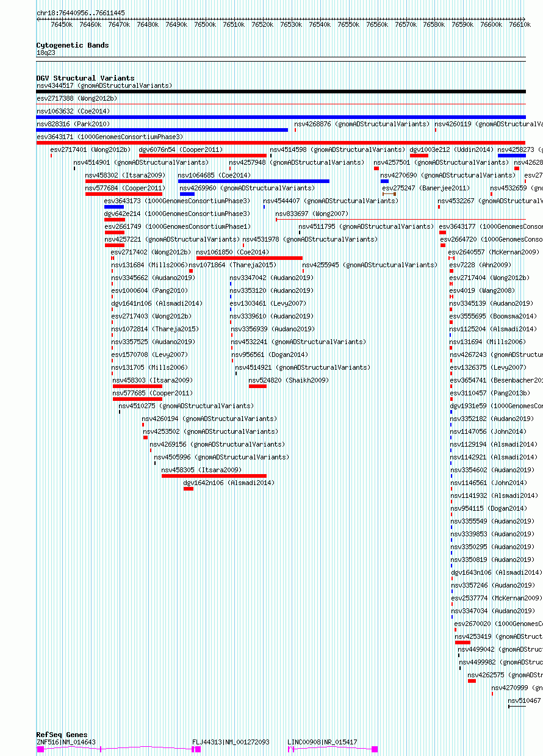
Task: Select the LINC00908|NR_015417 gene label
Action: tap(322, 742)
